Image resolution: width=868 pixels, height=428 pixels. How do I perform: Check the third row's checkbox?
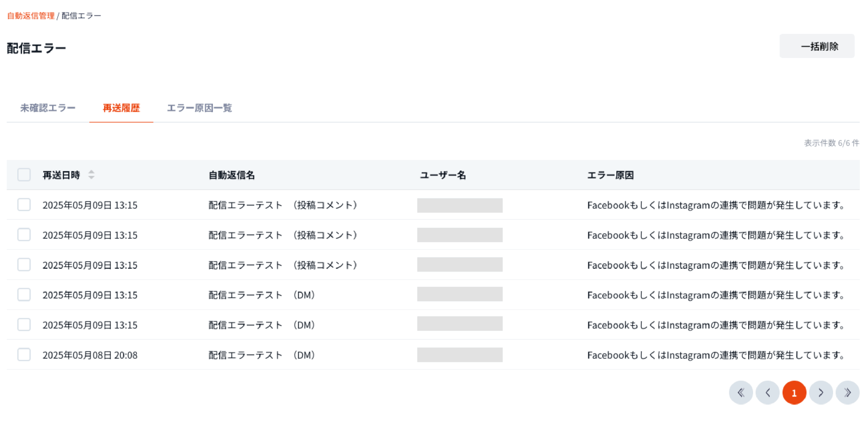(24, 264)
